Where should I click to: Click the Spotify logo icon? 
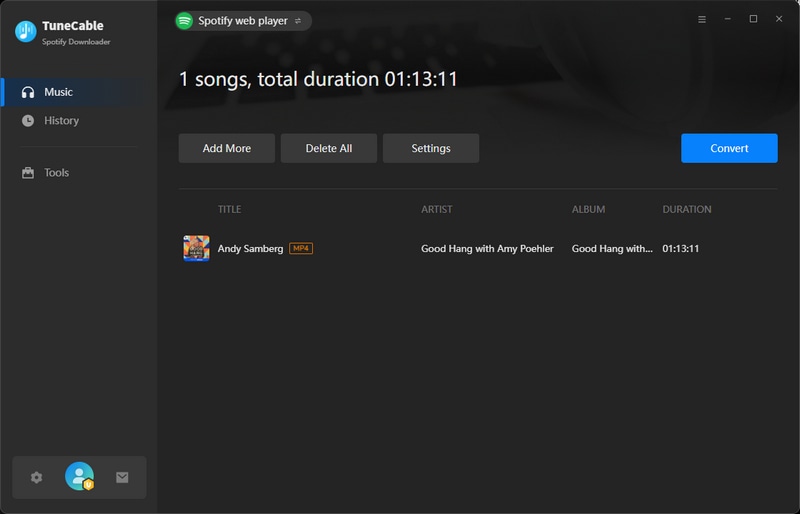point(184,21)
